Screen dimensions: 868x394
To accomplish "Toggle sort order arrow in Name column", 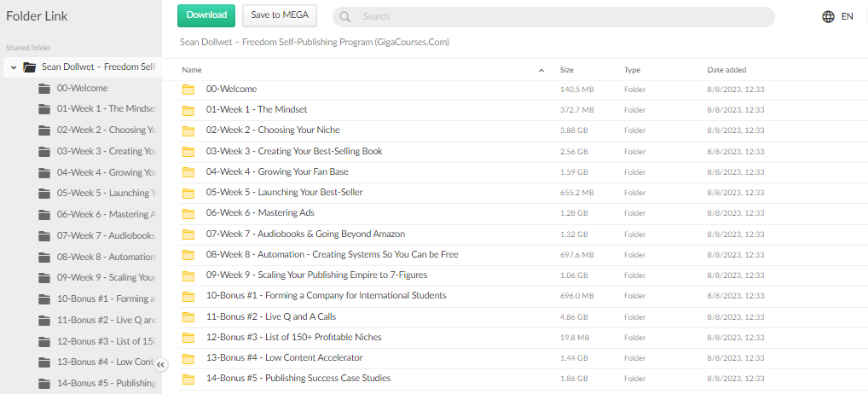I will pyautogui.click(x=541, y=70).
